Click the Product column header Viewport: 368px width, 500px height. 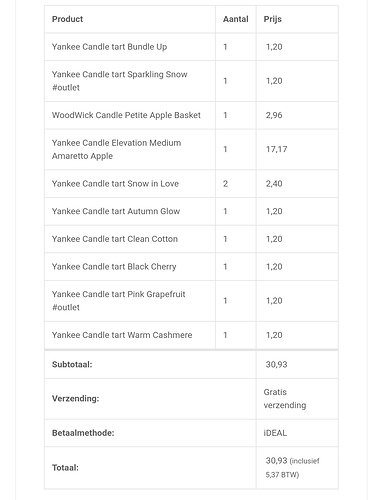[67, 19]
